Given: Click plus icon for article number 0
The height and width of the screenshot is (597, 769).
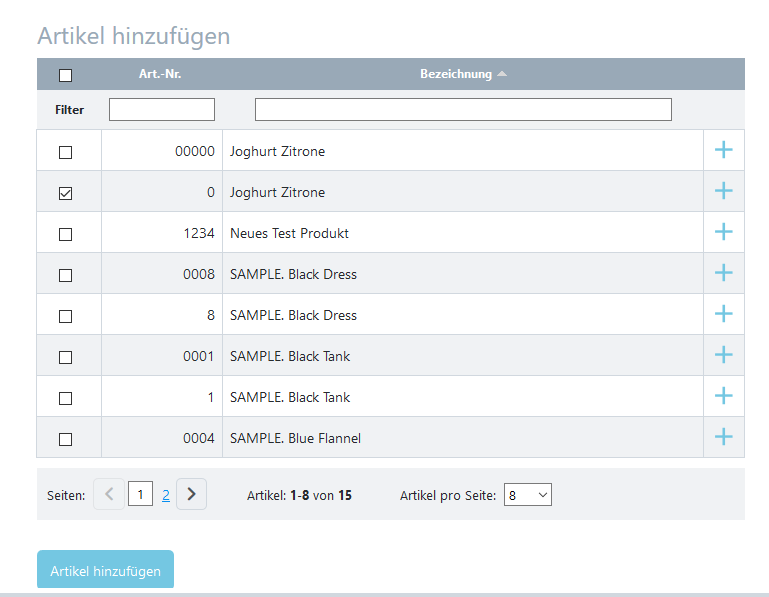Looking at the screenshot, I should pyautogui.click(x=723, y=191).
